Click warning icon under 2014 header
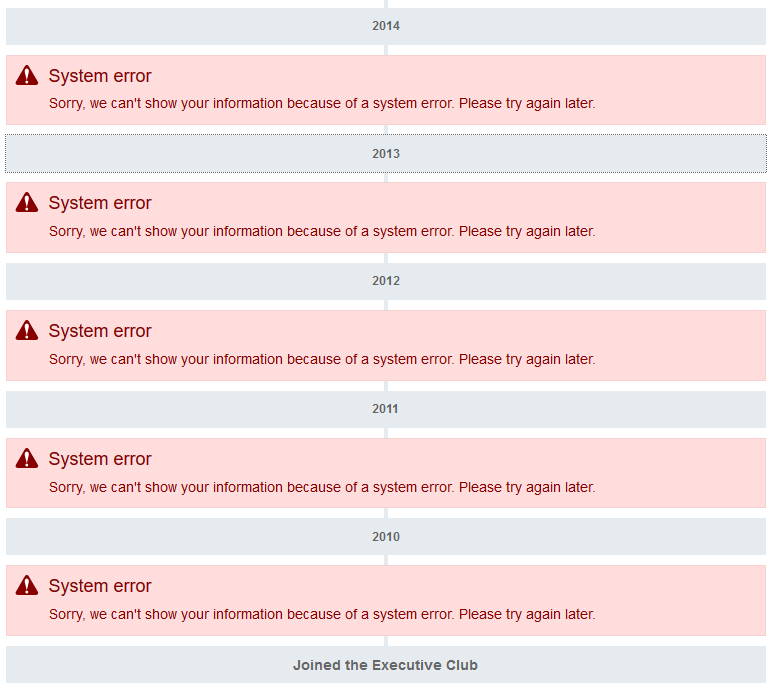 tap(27, 76)
